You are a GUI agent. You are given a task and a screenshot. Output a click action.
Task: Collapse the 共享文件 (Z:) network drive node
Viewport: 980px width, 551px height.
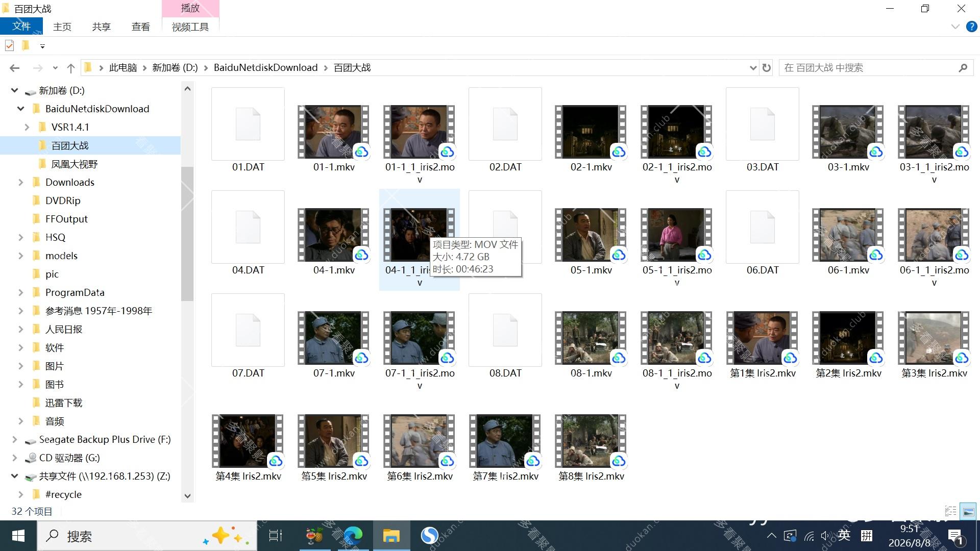[14, 476]
